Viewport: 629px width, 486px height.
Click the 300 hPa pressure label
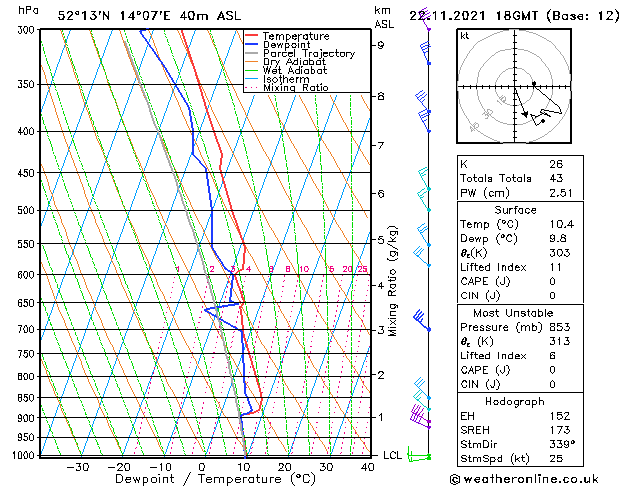pyautogui.click(x=28, y=30)
